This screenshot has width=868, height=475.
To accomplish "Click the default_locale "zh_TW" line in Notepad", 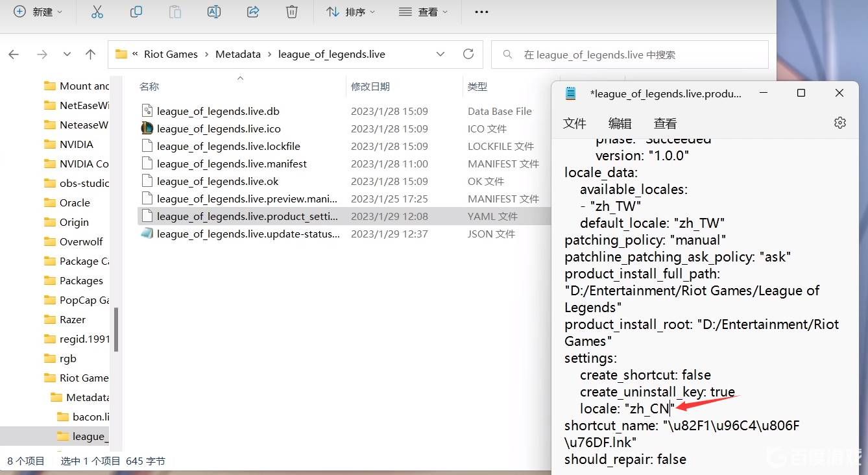I will coord(652,223).
